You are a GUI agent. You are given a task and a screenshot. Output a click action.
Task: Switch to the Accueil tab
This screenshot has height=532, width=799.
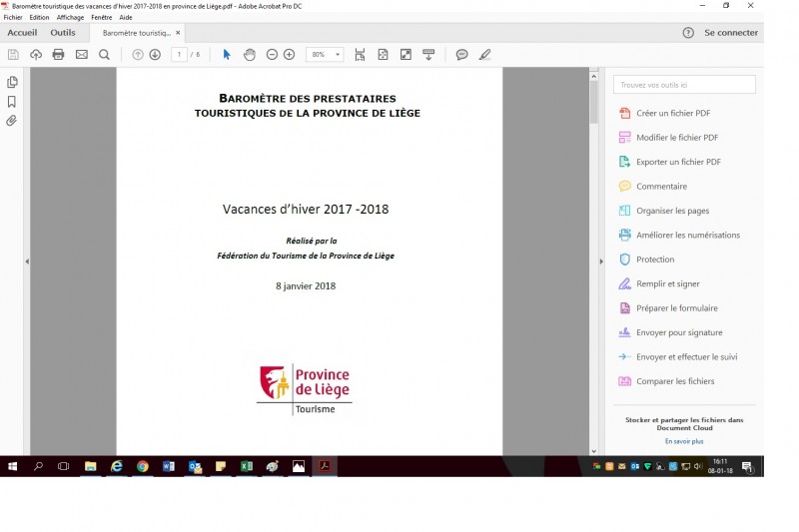[22, 33]
